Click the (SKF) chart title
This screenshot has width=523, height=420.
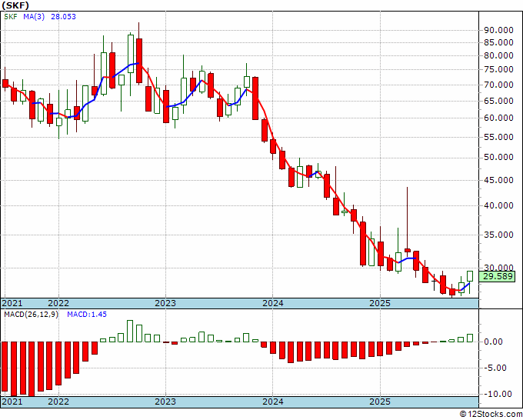pos(15,5)
